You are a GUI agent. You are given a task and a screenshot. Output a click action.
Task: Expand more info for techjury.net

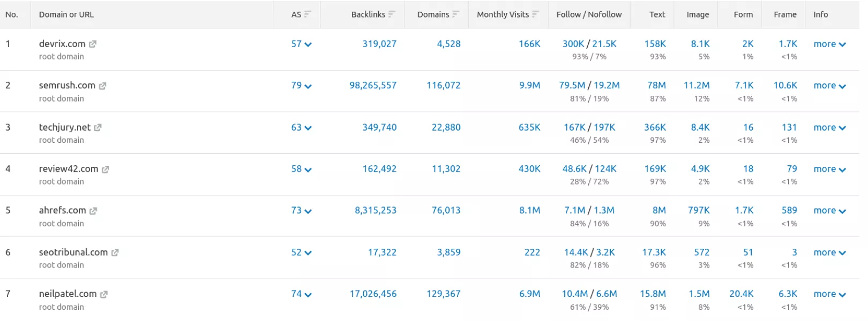click(829, 128)
